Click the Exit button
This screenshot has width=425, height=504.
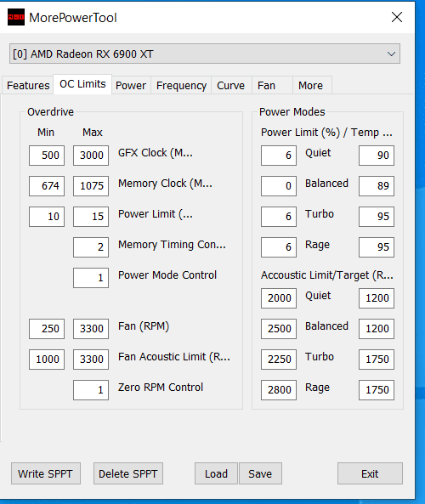(370, 473)
